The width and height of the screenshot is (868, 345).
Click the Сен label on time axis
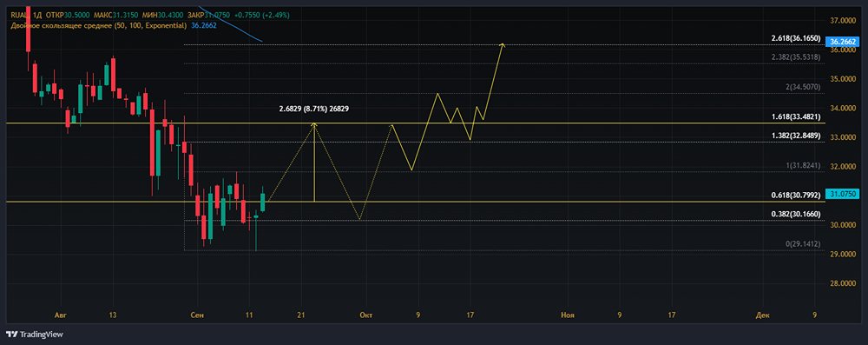click(197, 315)
